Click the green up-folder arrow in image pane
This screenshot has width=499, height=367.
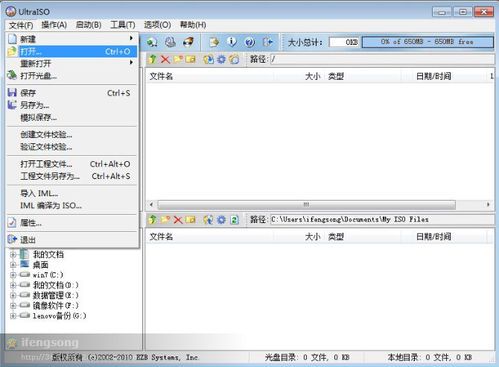click(x=153, y=60)
